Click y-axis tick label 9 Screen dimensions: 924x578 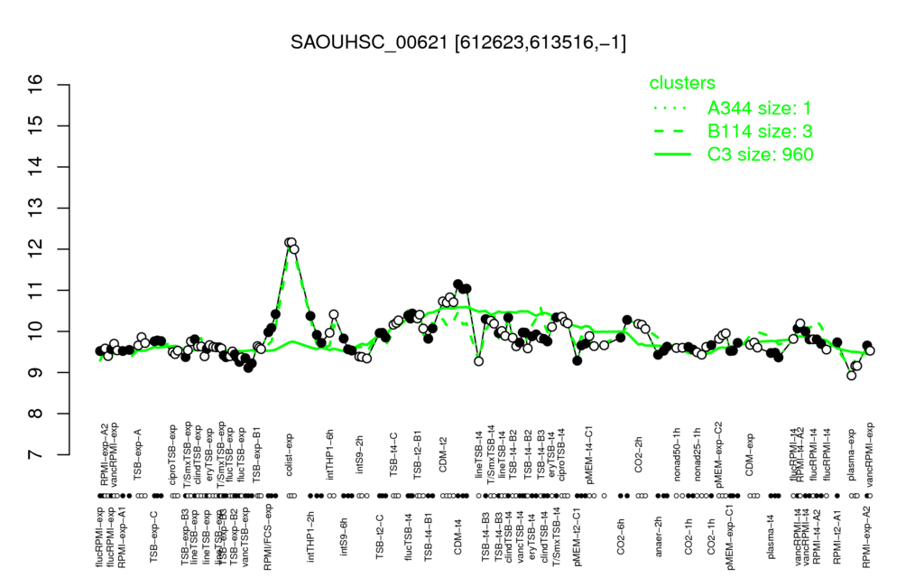(36, 373)
